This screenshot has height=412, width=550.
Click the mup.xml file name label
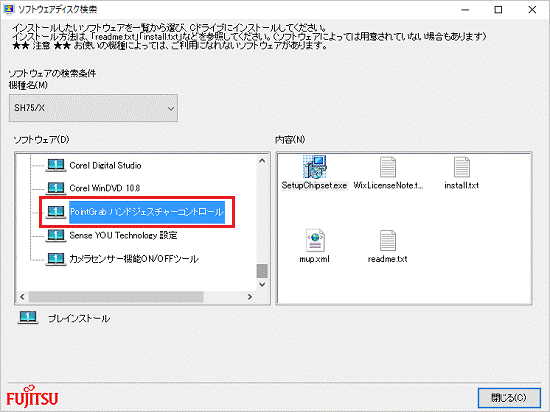coord(315,259)
